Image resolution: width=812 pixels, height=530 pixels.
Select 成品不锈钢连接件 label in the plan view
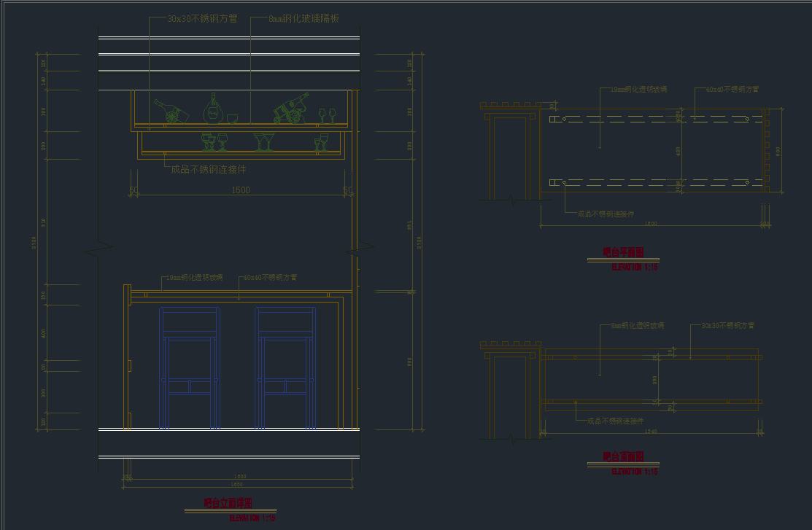point(606,214)
